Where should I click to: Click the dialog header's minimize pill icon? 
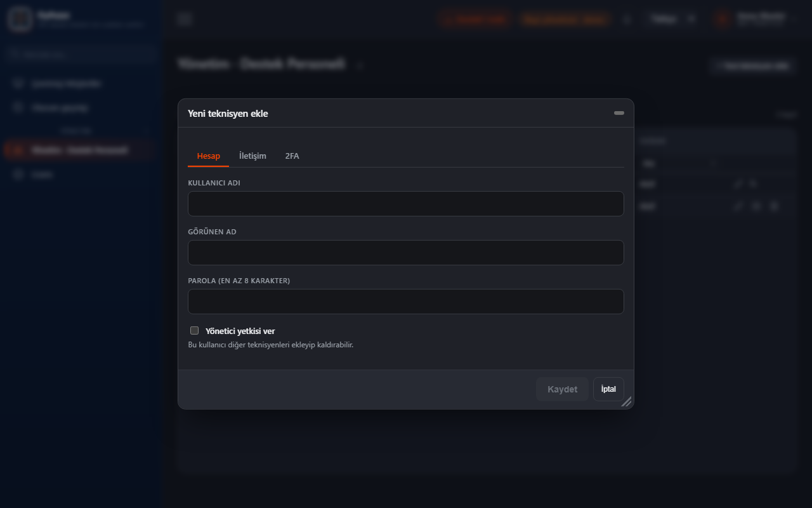click(619, 113)
